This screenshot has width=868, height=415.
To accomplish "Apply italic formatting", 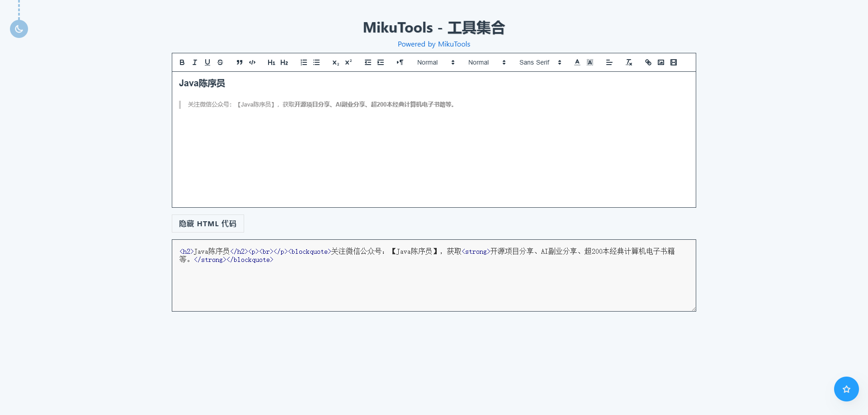I will click(195, 62).
